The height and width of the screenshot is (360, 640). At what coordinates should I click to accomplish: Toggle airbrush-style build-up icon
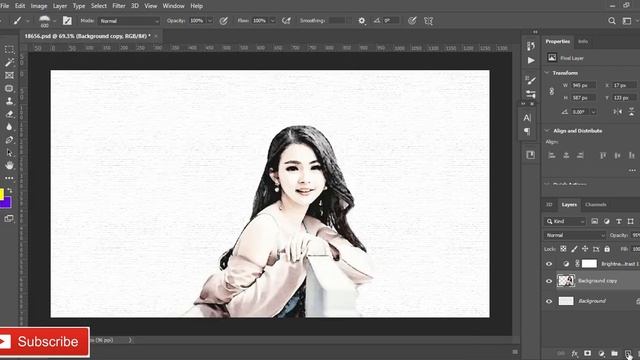tap(287, 21)
